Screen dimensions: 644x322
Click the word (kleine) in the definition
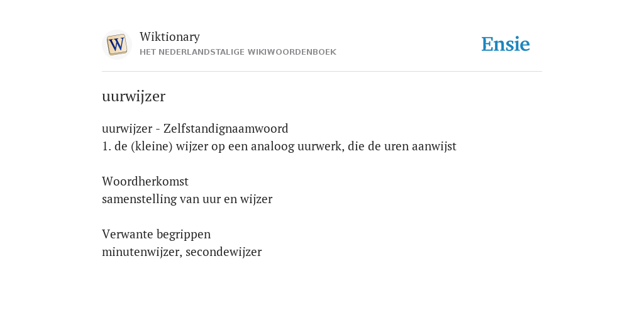coord(152,146)
